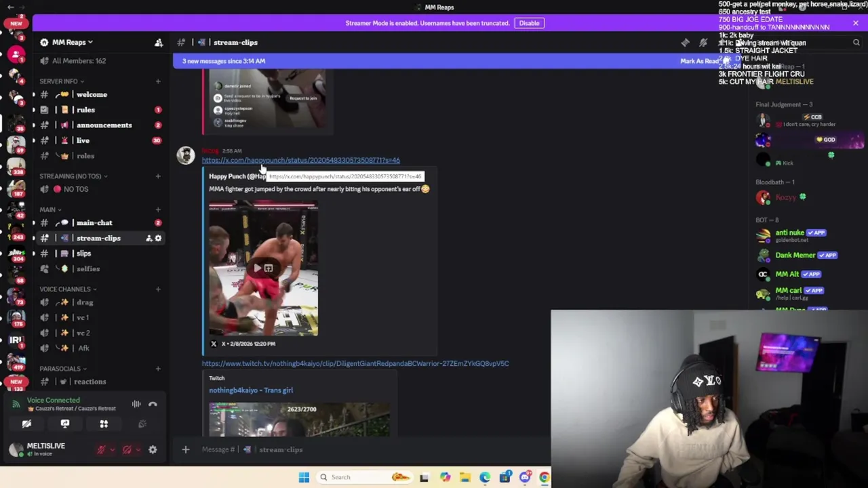Undeafen the headphones
This screenshot has width=868, height=488.
point(127,449)
